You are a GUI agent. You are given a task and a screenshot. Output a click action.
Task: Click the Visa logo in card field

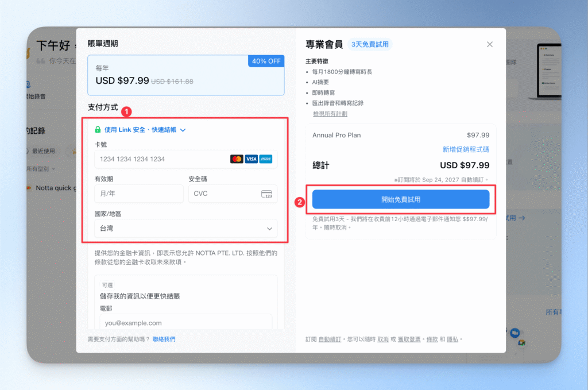point(252,159)
